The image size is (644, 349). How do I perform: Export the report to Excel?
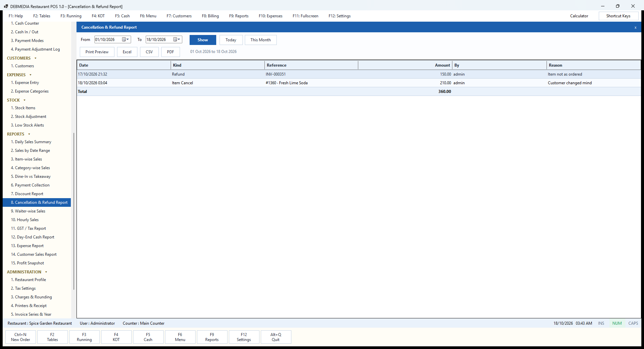pyautogui.click(x=127, y=52)
